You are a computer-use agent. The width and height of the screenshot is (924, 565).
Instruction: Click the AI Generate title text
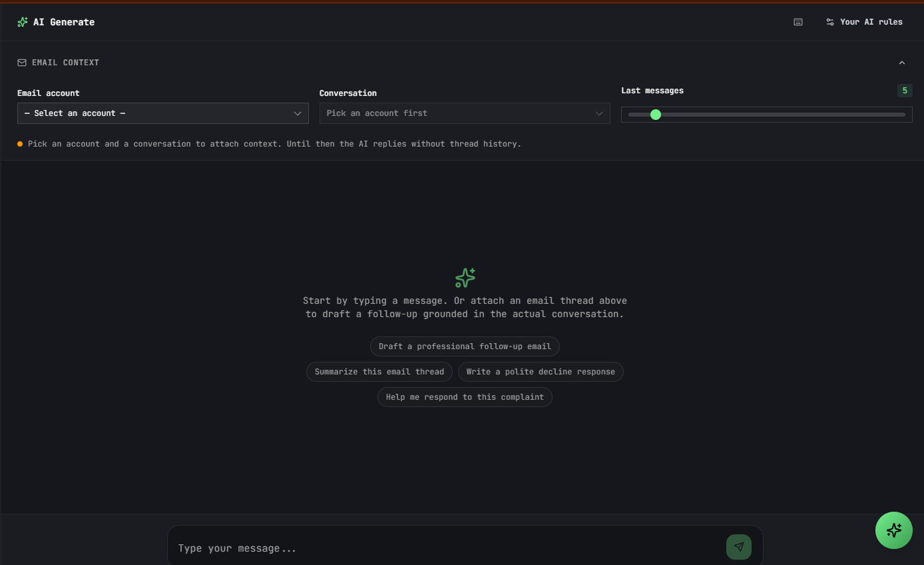[x=64, y=22]
